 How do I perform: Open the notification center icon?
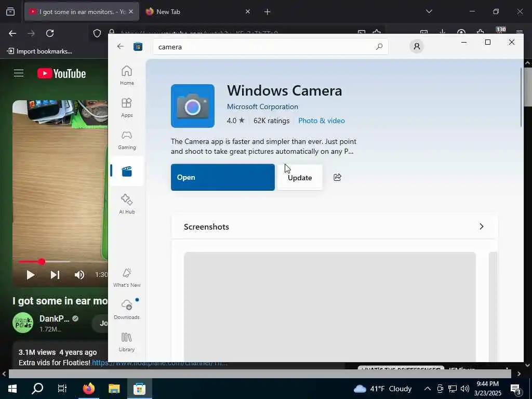[x=516, y=390]
